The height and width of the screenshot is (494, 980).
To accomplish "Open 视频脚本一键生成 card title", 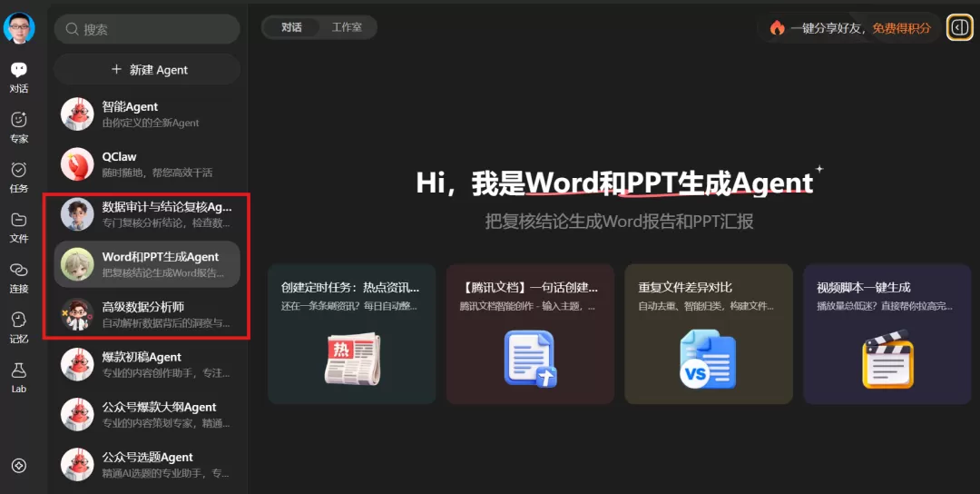I will (864, 288).
